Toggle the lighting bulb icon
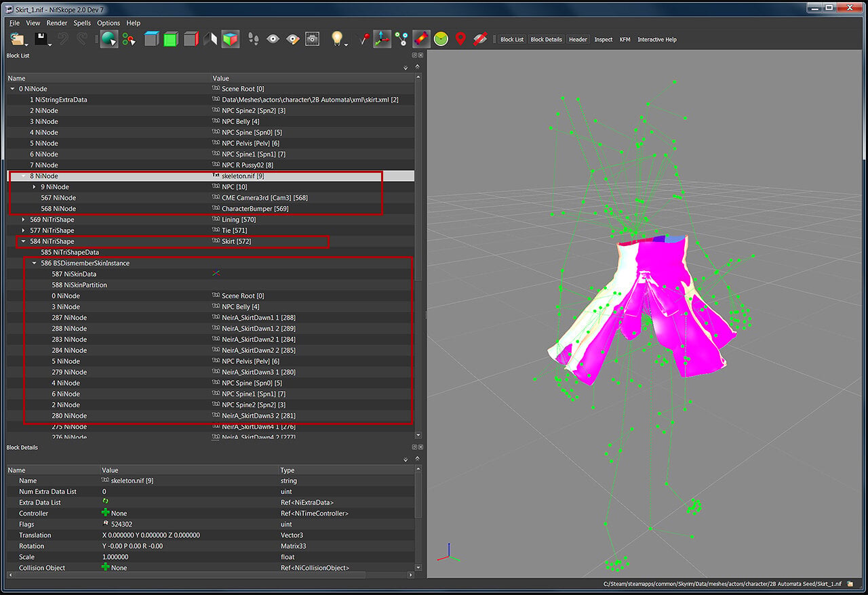 [x=337, y=39]
